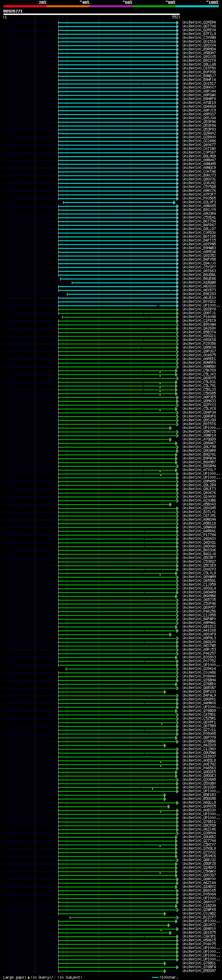Image resolution: width=222 pixels, height=980 pixels.
Task: Click alignment end arrow on Q0P6S5 row
Action: (169, 807)
